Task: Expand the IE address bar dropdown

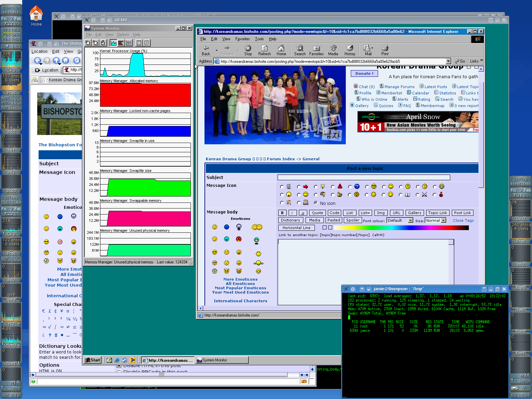Action: tap(448, 61)
